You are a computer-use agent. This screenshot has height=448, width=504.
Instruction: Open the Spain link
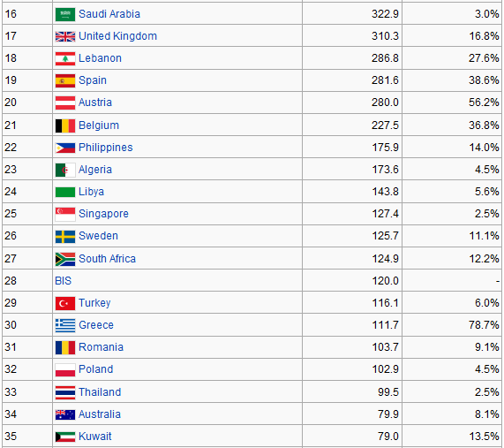click(93, 80)
